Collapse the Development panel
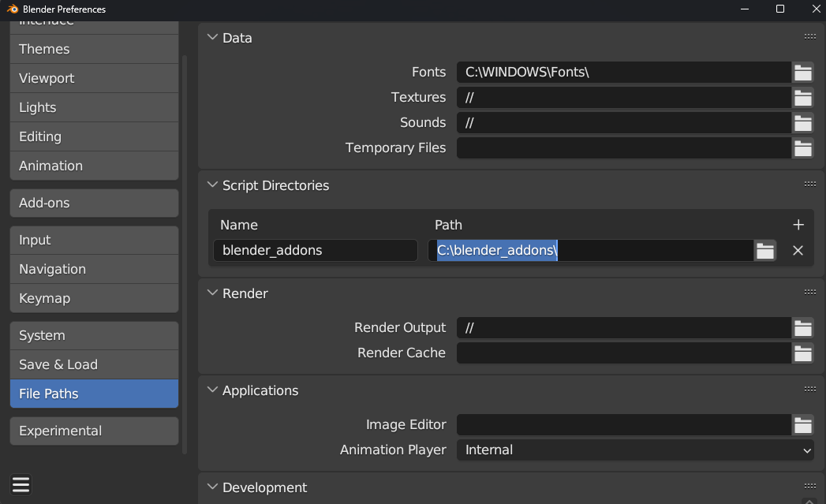The image size is (826, 504). click(x=212, y=487)
